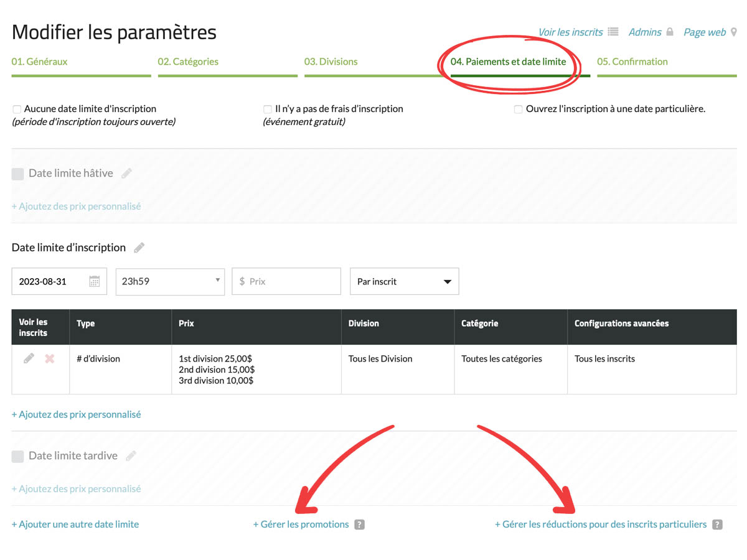Open help icon next to Gérer les promotions
The width and height of the screenshot is (747, 560).
coord(359,525)
